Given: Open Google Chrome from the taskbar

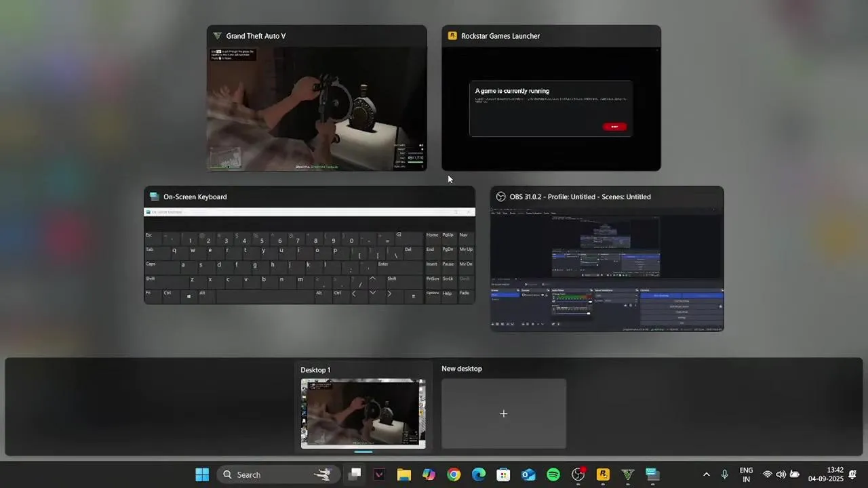Looking at the screenshot, I should coord(454,474).
